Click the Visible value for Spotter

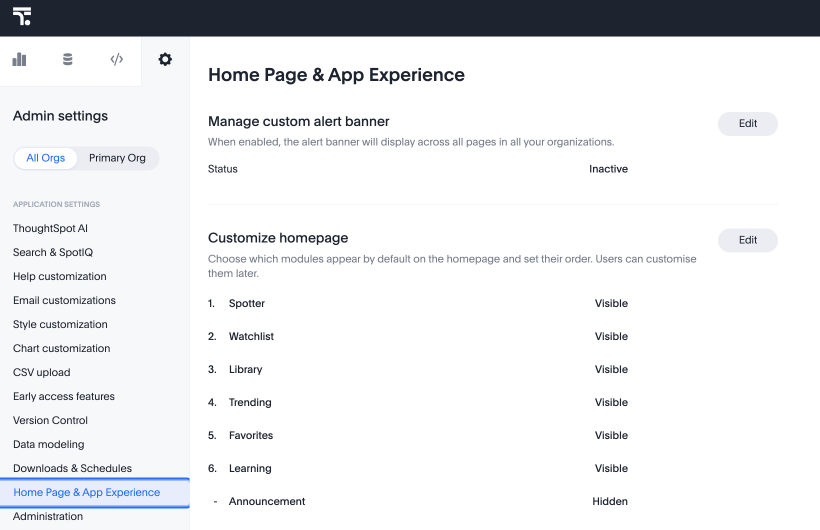pos(611,303)
